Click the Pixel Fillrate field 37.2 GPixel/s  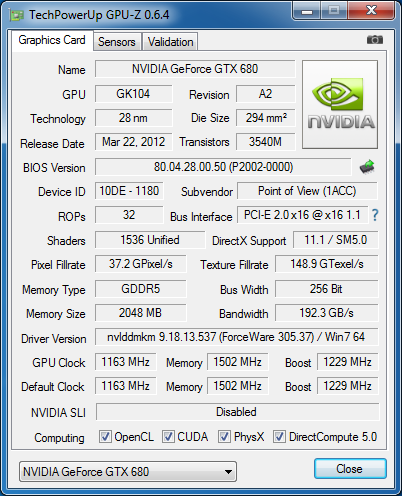[x=141, y=264]
